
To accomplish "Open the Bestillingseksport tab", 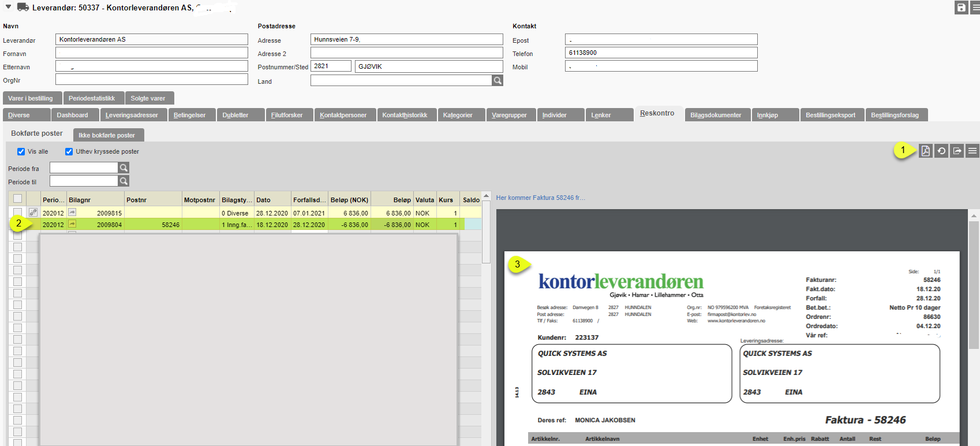I will (x=832, y=115).
